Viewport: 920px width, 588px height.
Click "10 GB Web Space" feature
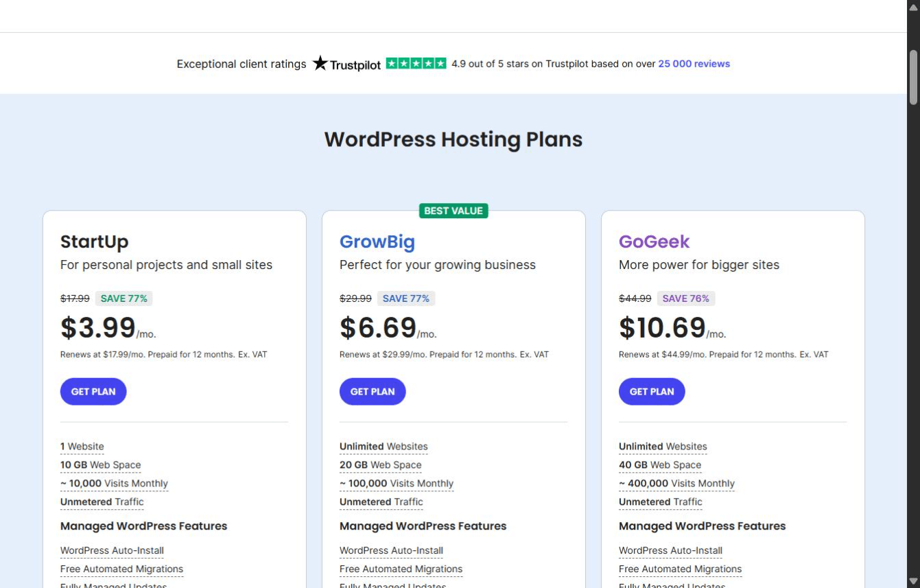coord(101,465)
